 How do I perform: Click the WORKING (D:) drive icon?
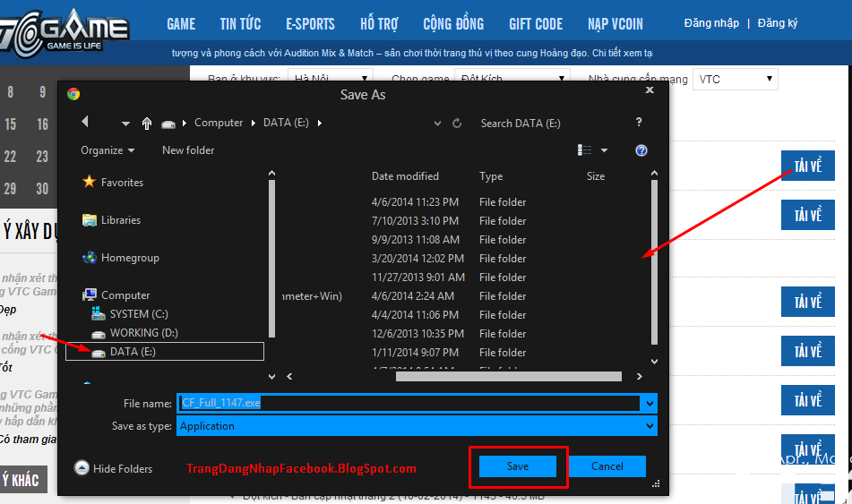pos(99,334)
